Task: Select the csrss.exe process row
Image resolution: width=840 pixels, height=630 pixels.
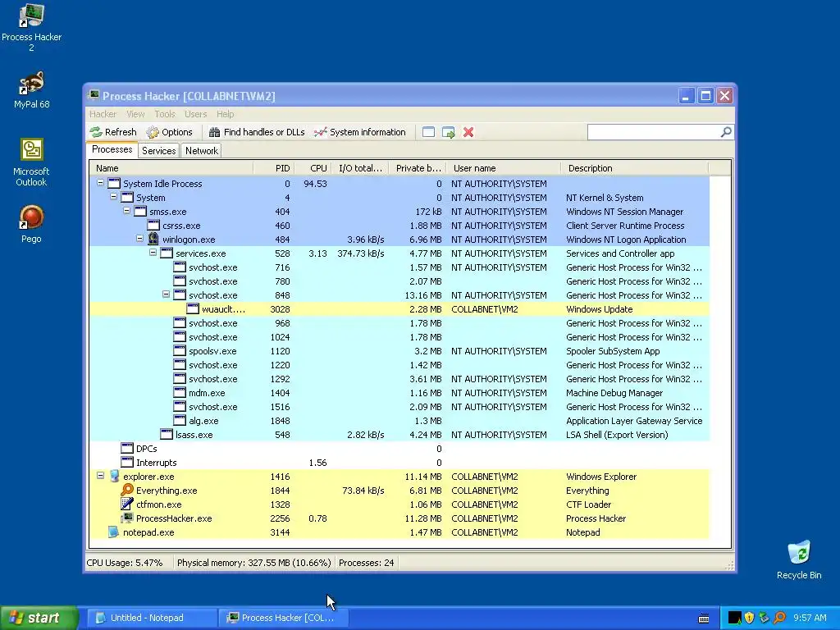Action: (x=399, y=226)
